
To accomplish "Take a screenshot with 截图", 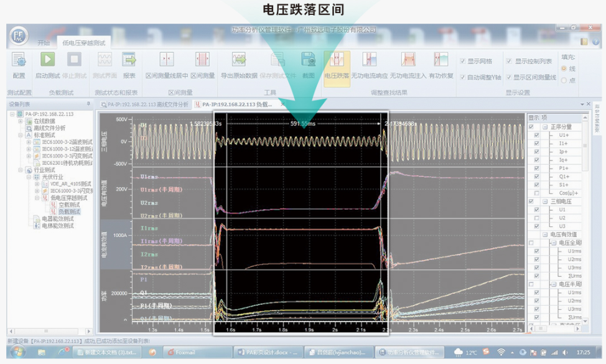I will tap(309, 65).
